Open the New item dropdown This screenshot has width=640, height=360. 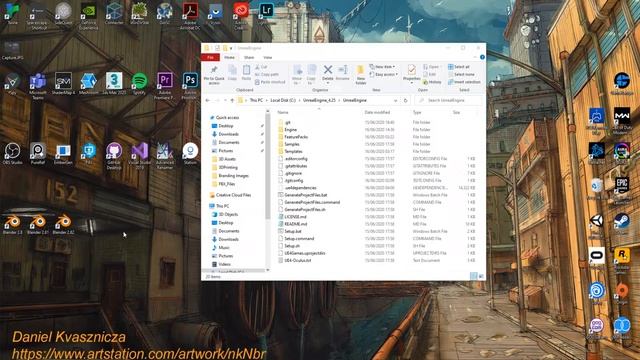coord(382,67)
